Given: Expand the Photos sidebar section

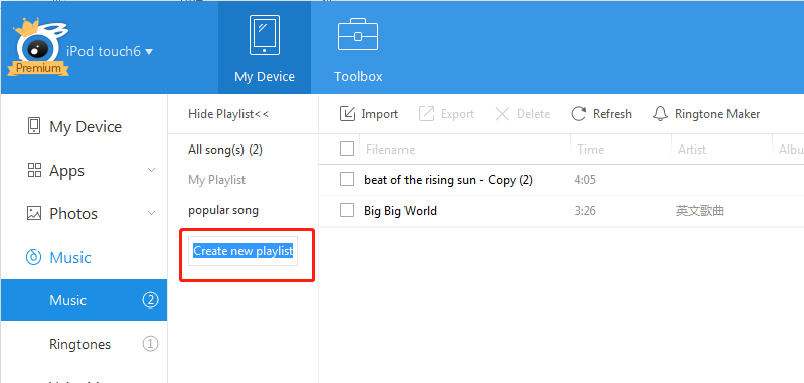Looking at the screenshot, I should tap(151, 213).
